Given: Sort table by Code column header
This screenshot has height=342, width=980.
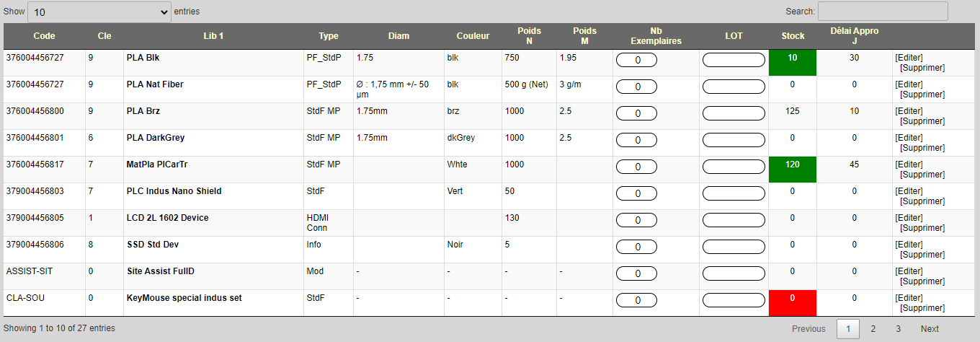Looking at the screenshot, I should point(44,36).
